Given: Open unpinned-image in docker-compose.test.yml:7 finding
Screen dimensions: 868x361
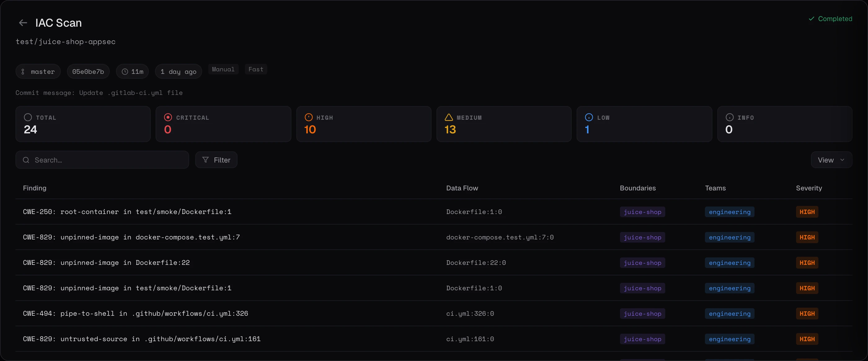Looking at the screenshot, I should point(131,237).
